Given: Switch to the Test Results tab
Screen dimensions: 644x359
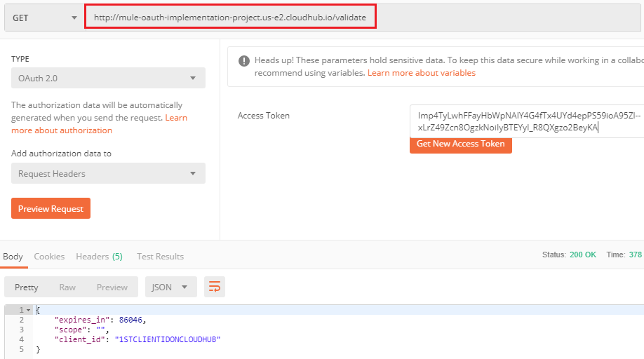Looking at the screenshot, I should (160, 257).
